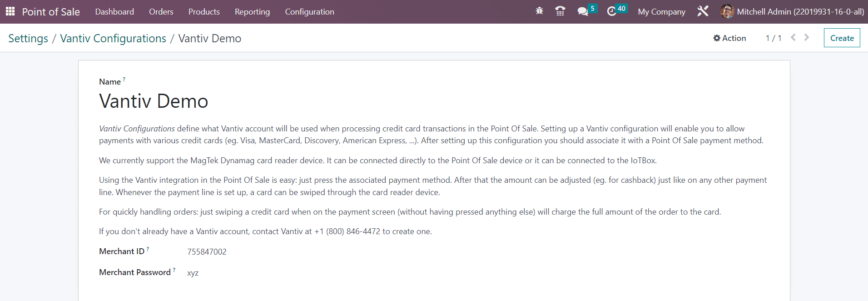The width and height of the screenshot is (868, 301).
Task: Open Mitchell Admin user menu
Action: [x=792, y=12]
